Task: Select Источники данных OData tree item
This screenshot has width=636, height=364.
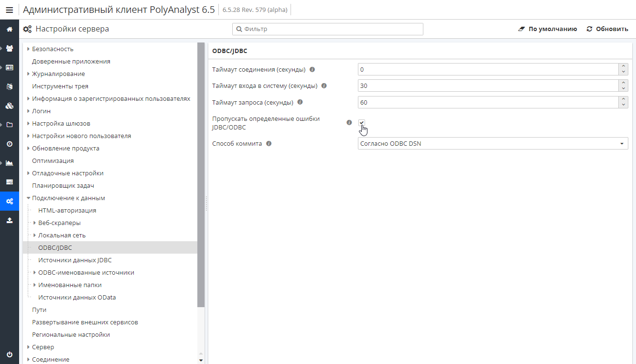Action: point(77,297)
